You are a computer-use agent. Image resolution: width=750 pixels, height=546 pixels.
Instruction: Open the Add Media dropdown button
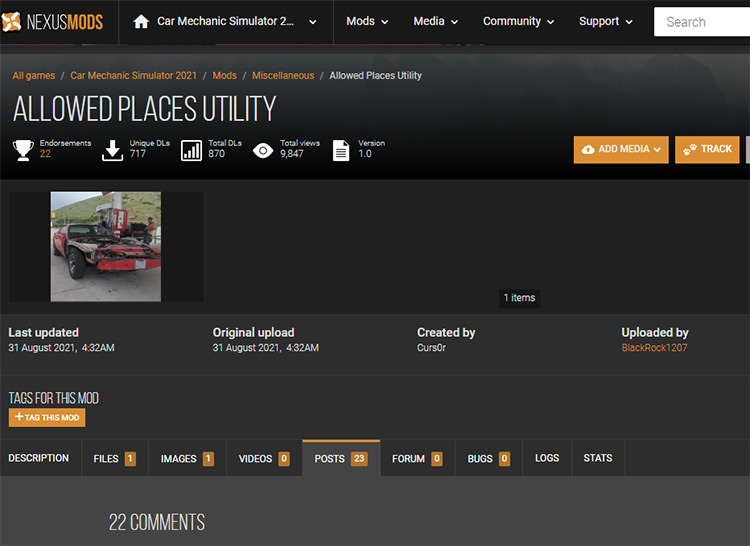(621, 149)
